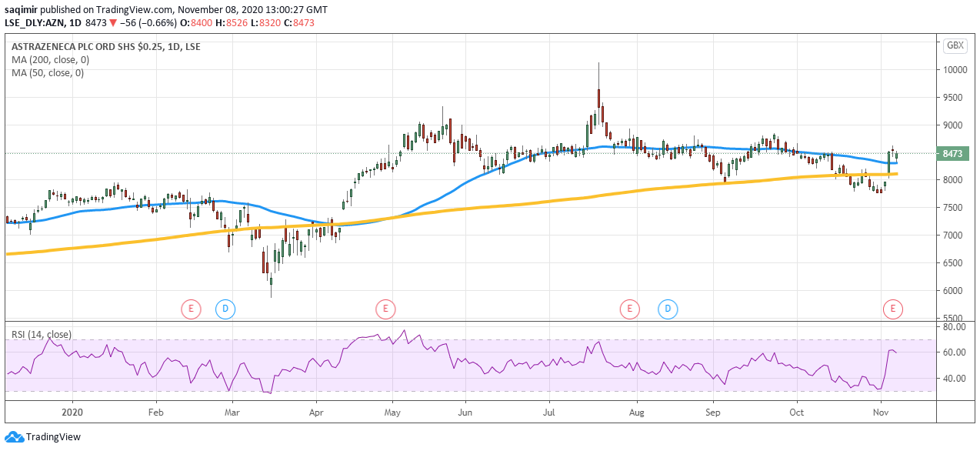Click the November earnings E marker
The height and width of the screenshot is (451, 980).
892,309
